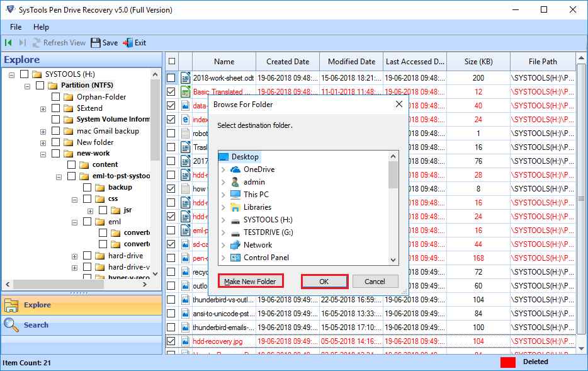This screenshot has height=371, width=588.
Task: Click the thunderbird-emails image file icon
Action: point(185,328)
